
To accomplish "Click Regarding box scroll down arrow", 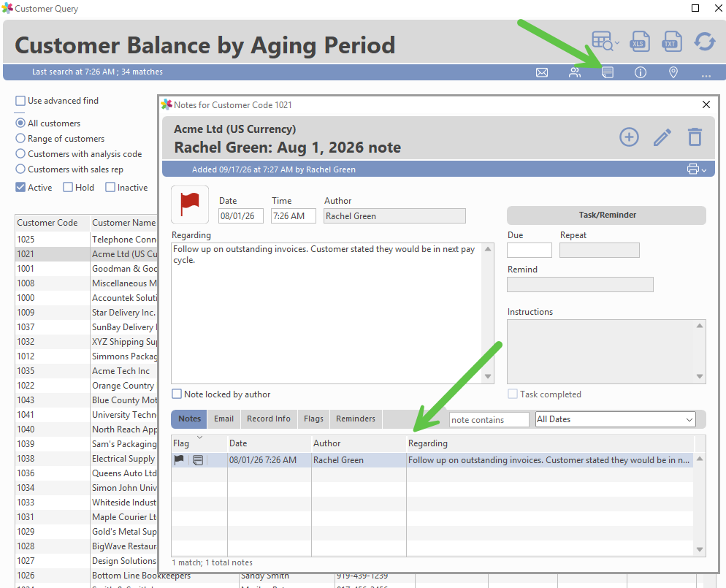I will 488,376.
